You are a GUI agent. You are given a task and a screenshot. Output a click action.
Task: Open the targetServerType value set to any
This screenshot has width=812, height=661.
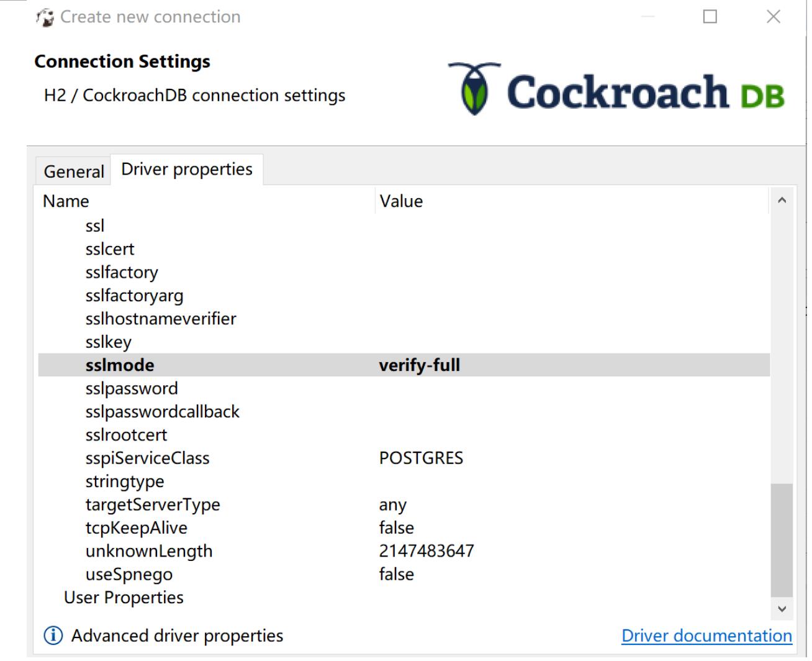[393, 504]
